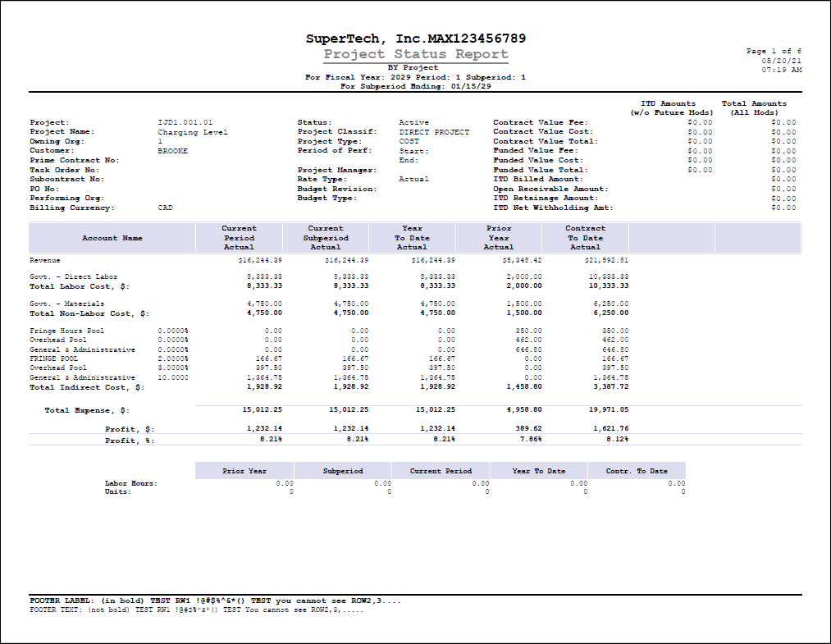Select the DIRECT PROJECT classification value
831x644 pixels.
point(434,132)
